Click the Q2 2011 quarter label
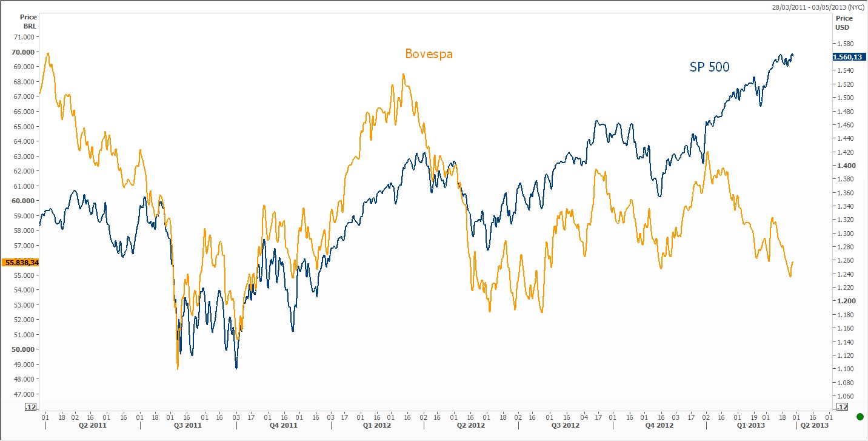 click(x=92, y=426)
